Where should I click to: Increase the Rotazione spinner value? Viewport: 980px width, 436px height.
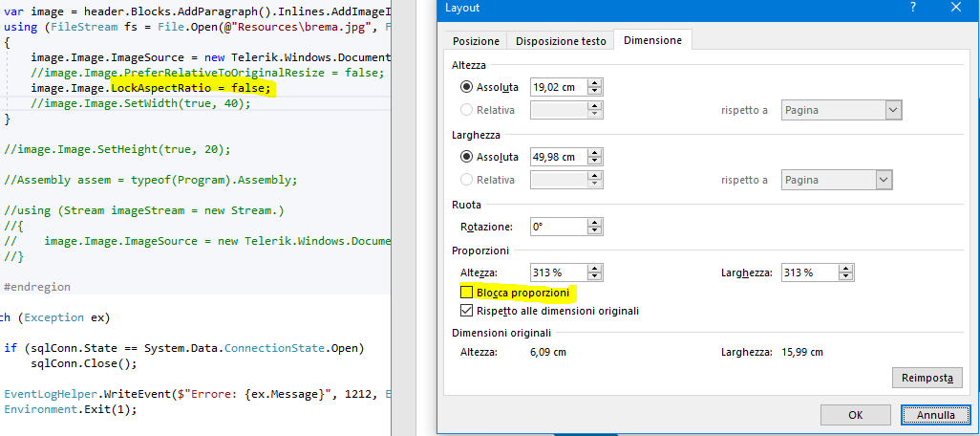[594, 222]
